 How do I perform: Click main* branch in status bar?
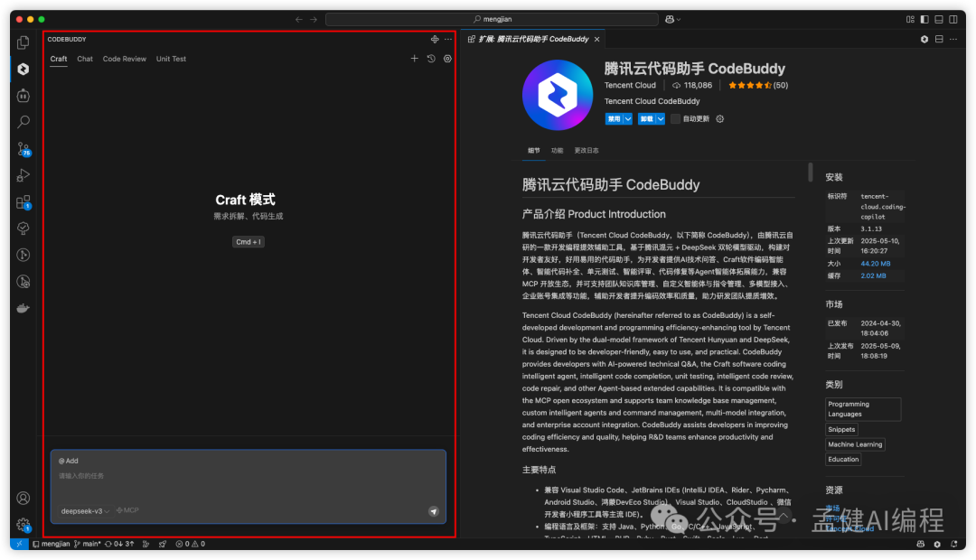point(87,544)
